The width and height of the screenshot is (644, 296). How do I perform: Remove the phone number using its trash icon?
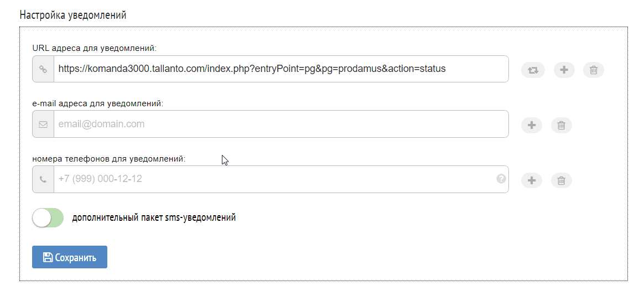pos(561,180)
